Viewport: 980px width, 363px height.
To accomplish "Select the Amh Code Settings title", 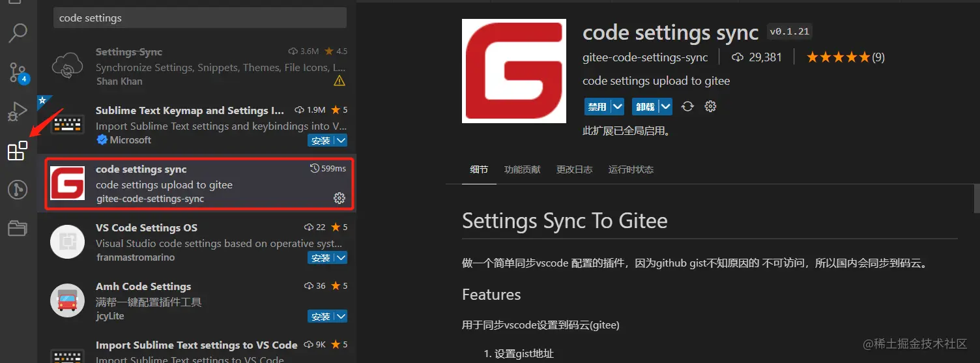I will [x=143, y=286].
